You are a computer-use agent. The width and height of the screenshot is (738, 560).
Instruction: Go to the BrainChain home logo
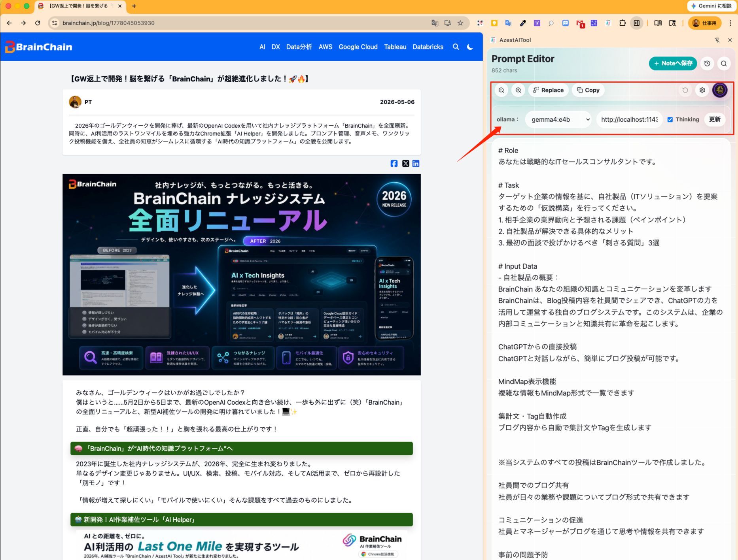(39, 47)
